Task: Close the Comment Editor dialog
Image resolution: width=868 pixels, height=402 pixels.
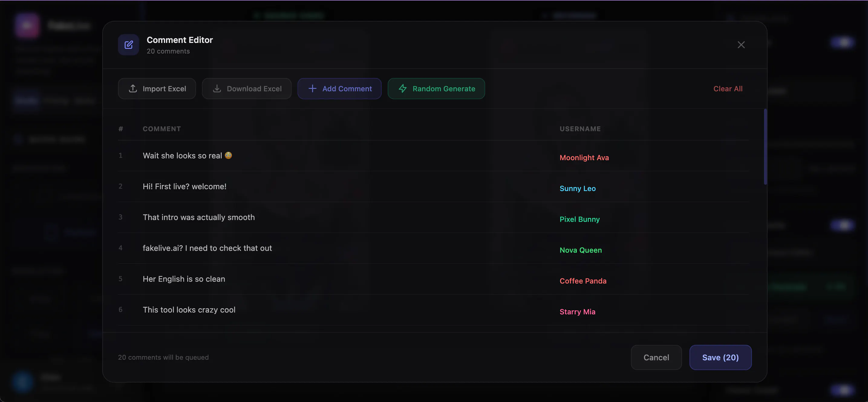Action: pos(741,45)
